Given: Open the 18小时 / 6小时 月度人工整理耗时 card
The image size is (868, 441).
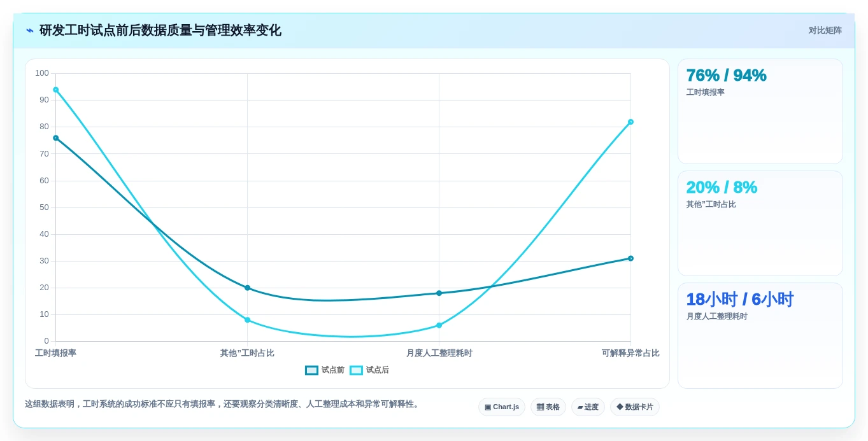Looking at the screenshot, I should click(760, 335).
